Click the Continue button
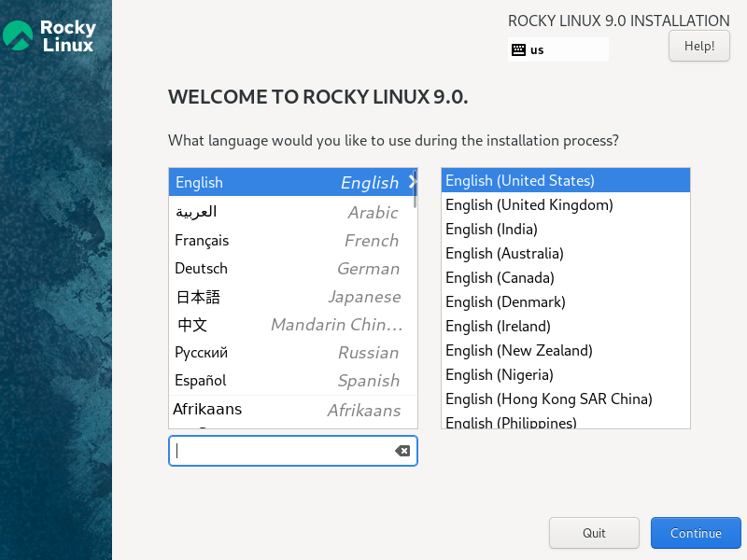 point(696,533)
